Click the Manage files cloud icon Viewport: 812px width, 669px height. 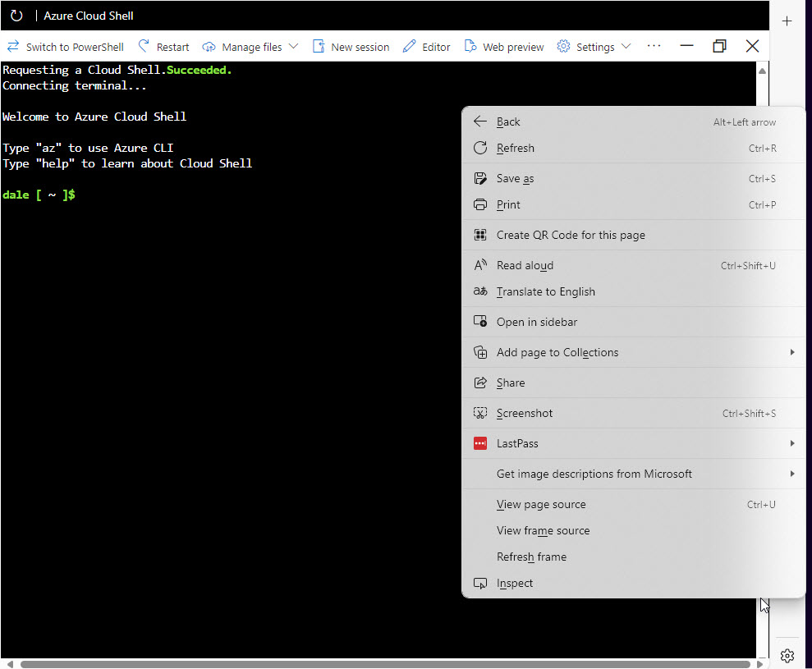(209, 47)
